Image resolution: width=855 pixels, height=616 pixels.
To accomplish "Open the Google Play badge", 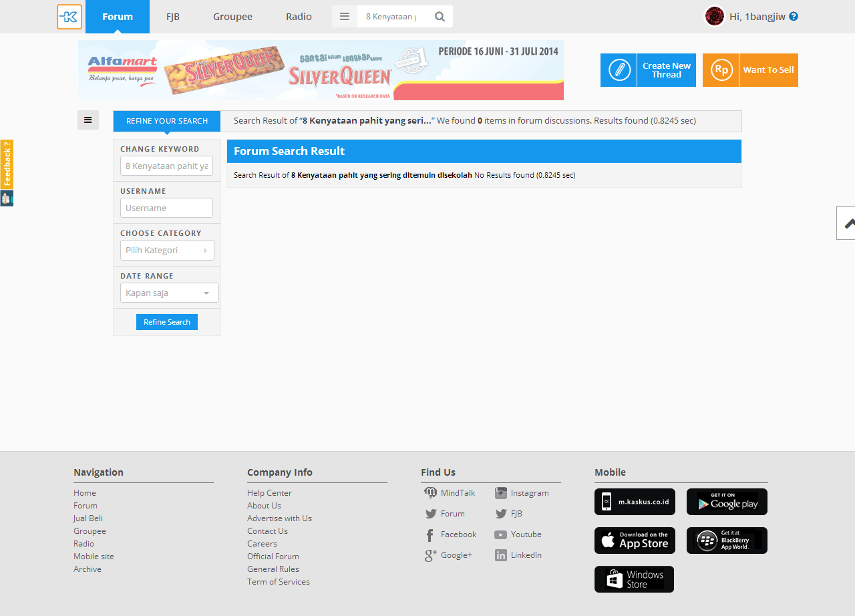I will pos(727,502).
